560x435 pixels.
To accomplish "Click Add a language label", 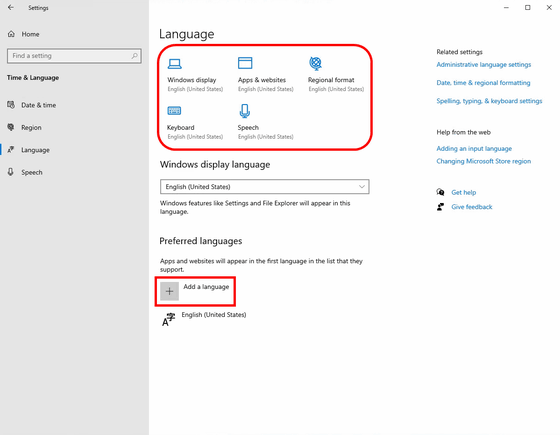I will click(206, 287).
